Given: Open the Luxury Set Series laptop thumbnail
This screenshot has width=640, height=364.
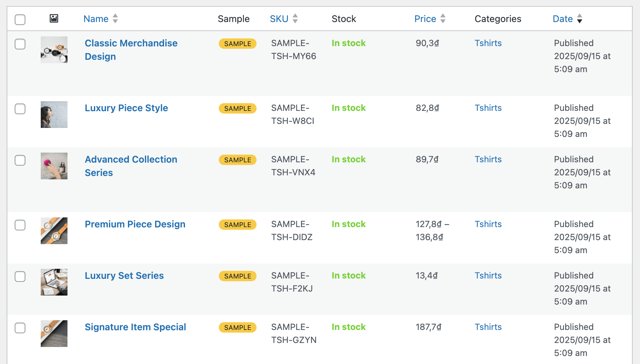Looking at the screenshot, I should [x=54, y=282].
